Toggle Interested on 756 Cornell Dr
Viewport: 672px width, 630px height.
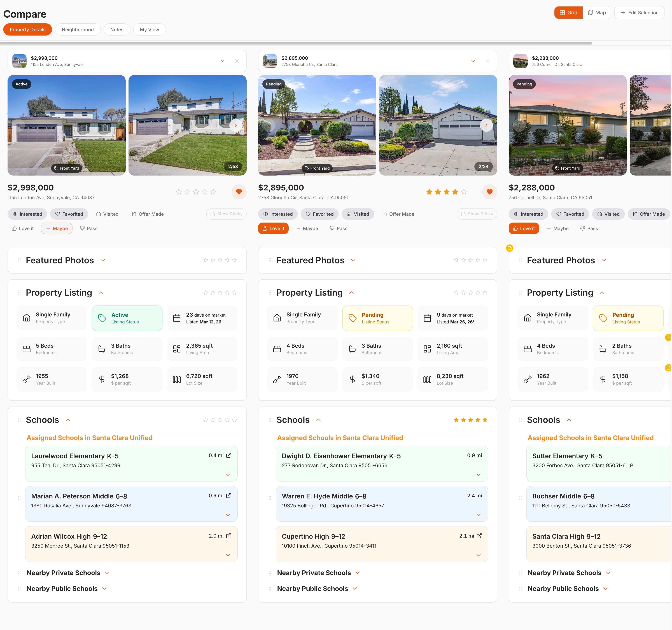[x=528, y=214]
